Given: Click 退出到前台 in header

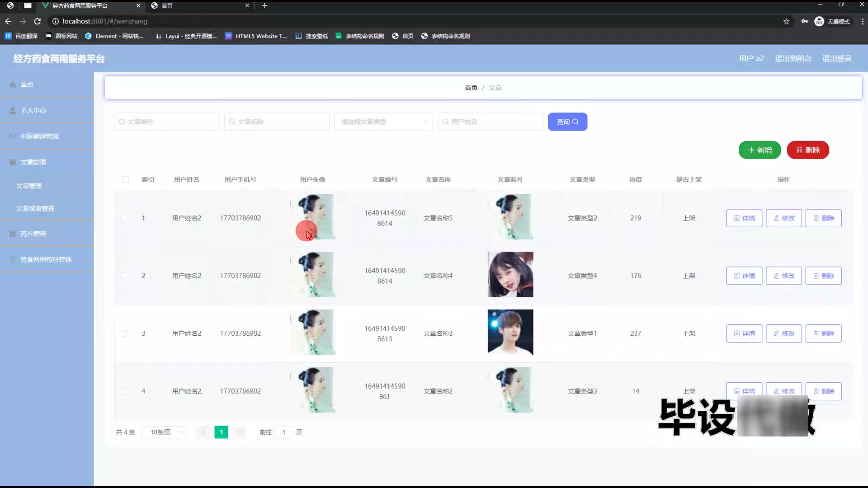Looking at the screenshot, I should tap(793, 58).
